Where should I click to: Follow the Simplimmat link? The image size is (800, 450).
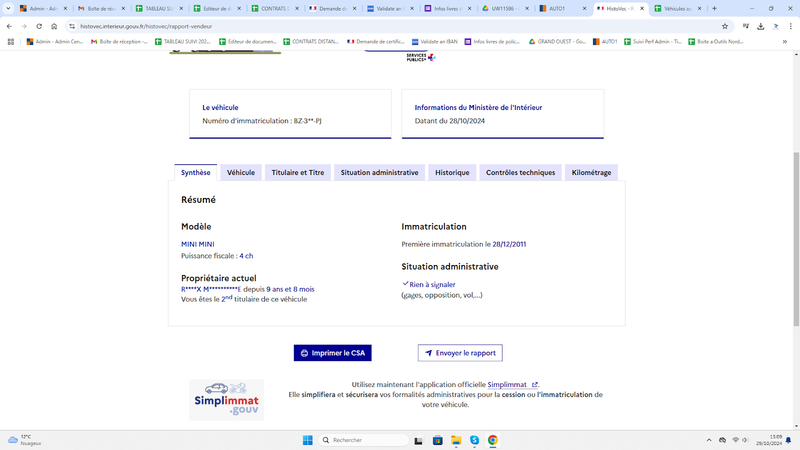pos(512,385)
